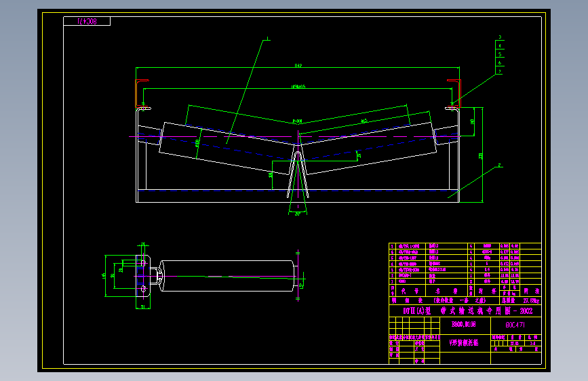
Task: Click the 1090±0.5 dimension text
Action: pyautogui.click(x=298, y=87)
